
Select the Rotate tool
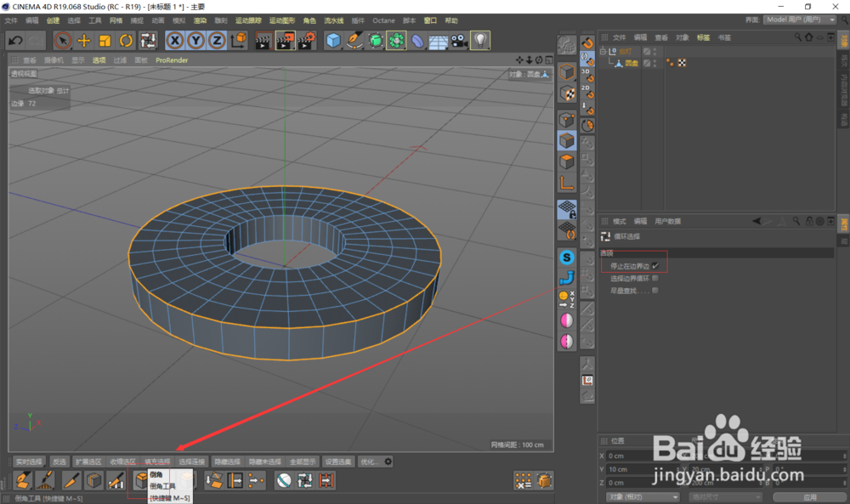[125, 40]
